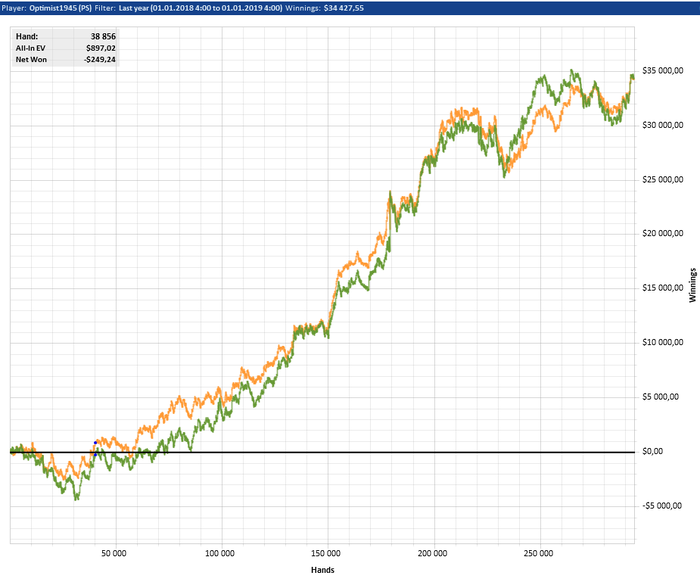Click the blue marker on the green line
Viewport: 700px width, 585px height.
coord(95,455)
